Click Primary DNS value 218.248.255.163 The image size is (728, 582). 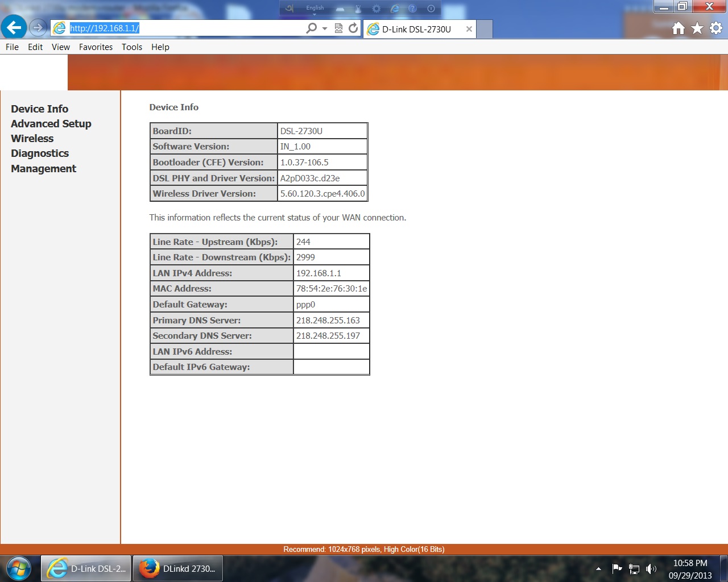pos(328,321)
